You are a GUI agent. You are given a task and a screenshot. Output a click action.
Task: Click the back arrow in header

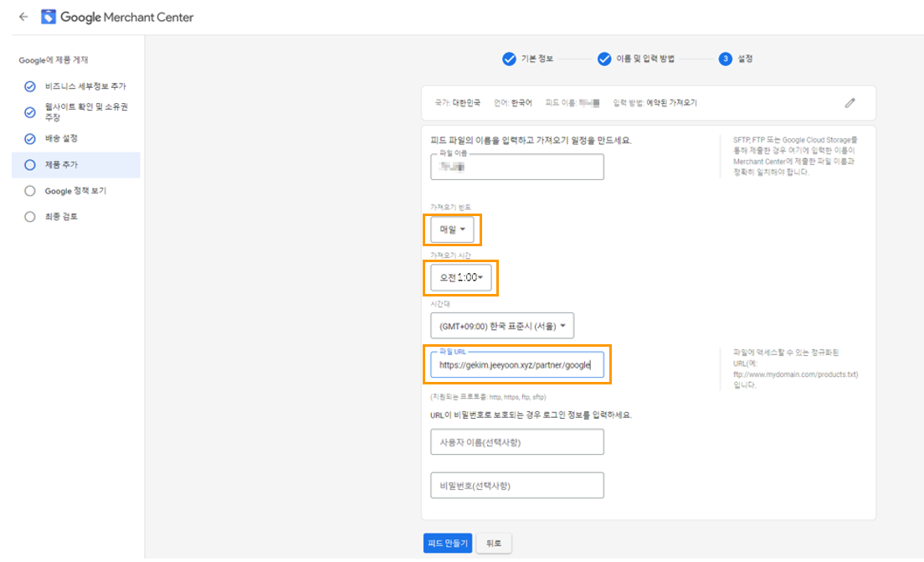(x=23, y=17)
